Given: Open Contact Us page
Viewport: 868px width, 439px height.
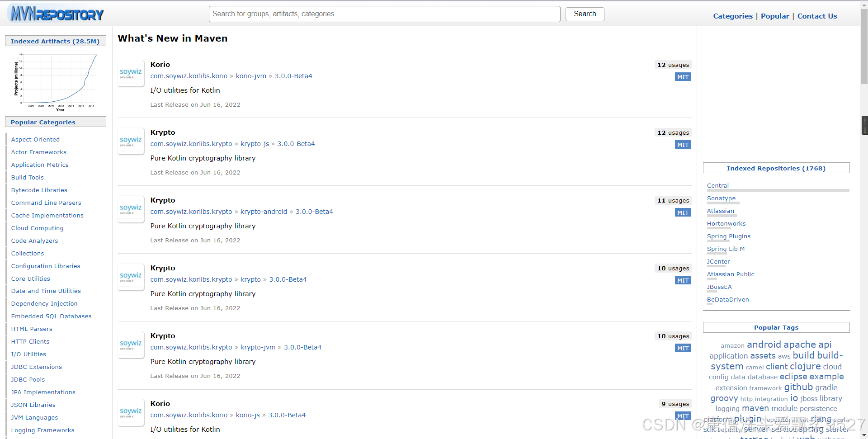Looking at the screenshot, I should [x=817, y=16].
